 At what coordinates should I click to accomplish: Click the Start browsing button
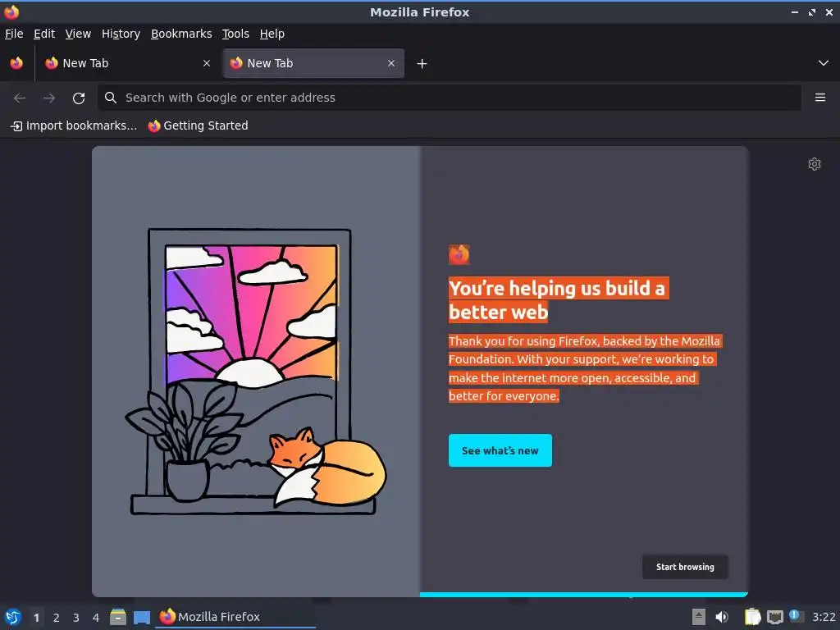(x=685, y=567)
